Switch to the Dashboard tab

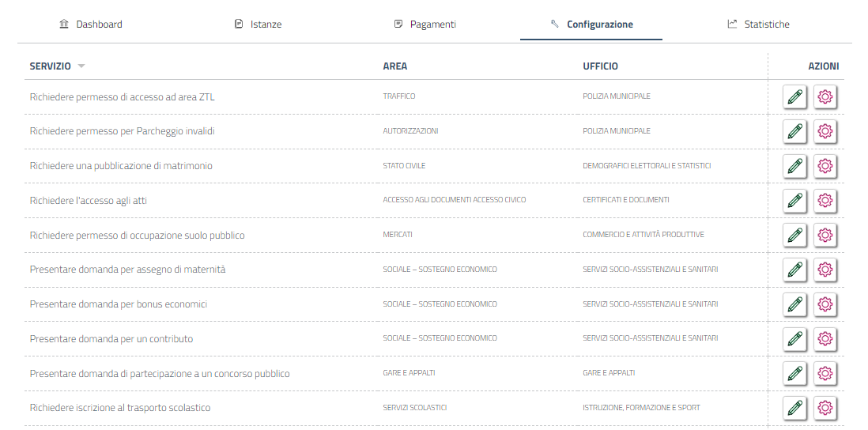click(x=91, y=25)
